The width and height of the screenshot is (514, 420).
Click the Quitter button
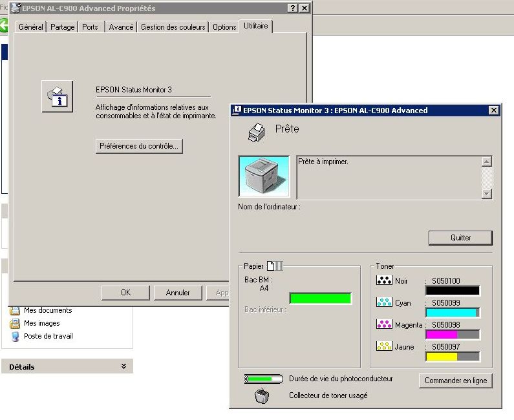(460, 238)
